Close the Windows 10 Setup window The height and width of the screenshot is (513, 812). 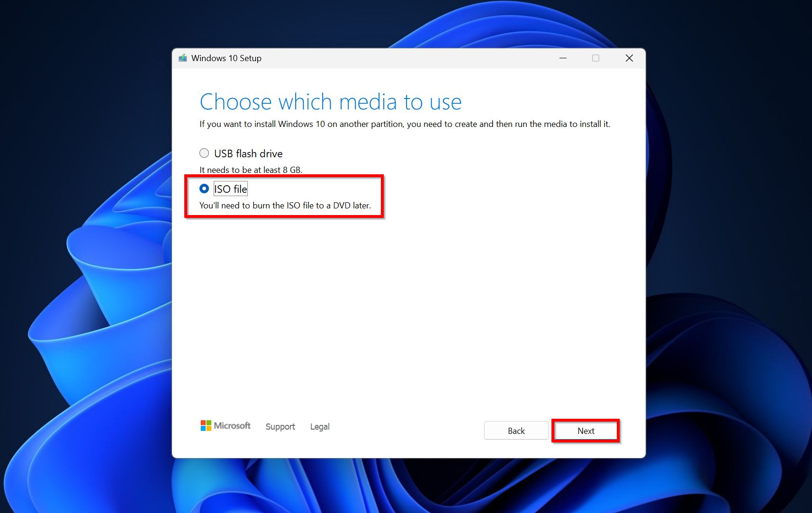click(x=629, y=58)
